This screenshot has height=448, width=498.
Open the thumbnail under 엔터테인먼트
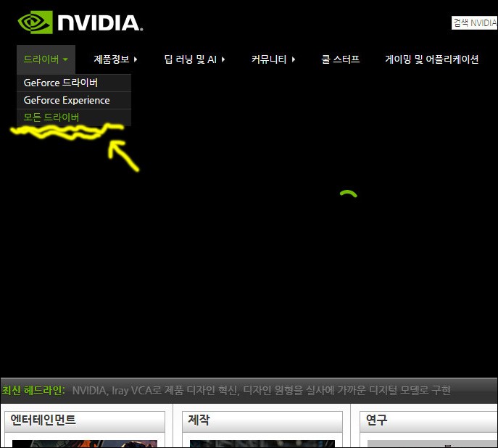pyautogui.click(x=85, y=444)
